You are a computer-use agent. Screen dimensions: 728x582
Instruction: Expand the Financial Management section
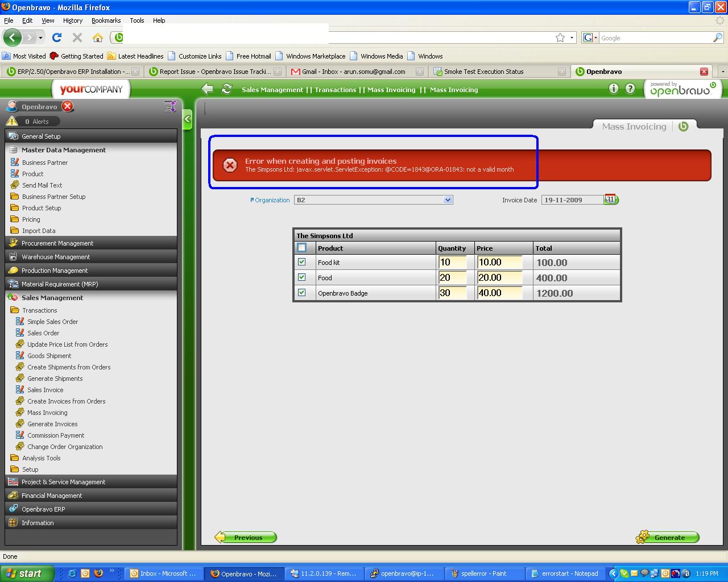coord(91,496)
